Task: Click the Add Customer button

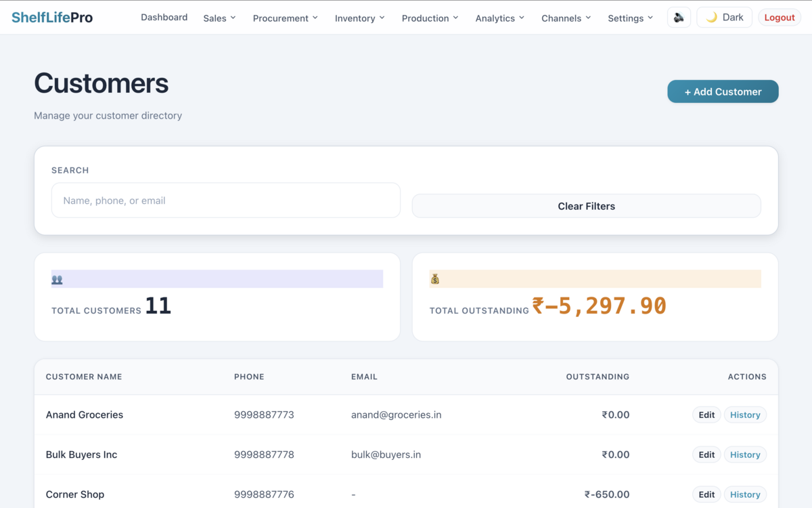Action: (x=723, y=91)
